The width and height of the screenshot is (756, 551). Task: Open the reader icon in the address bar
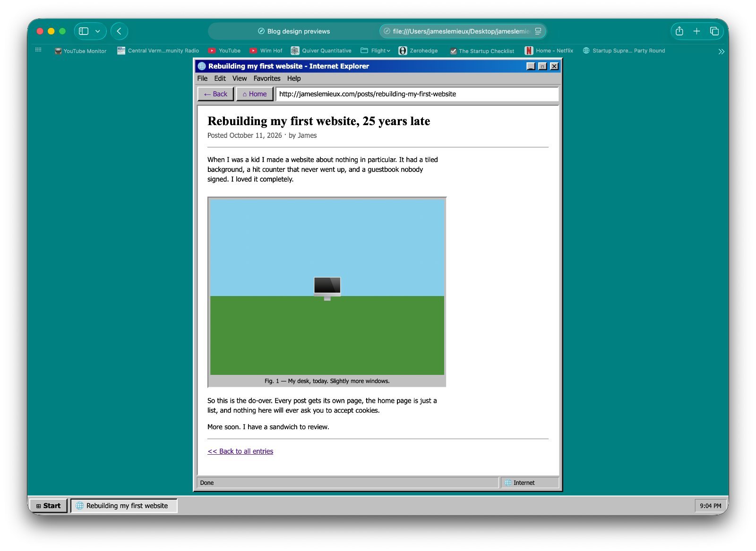[538, 31]
